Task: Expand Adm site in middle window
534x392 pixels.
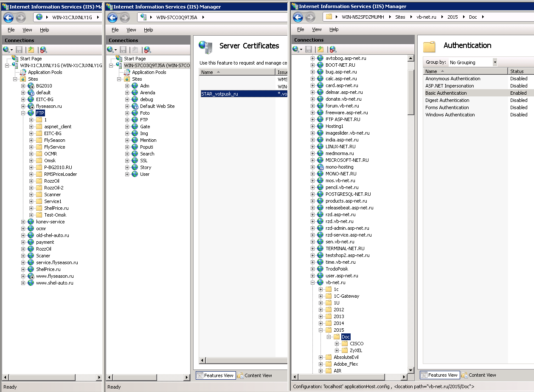Action: click(x=127, y=86)
